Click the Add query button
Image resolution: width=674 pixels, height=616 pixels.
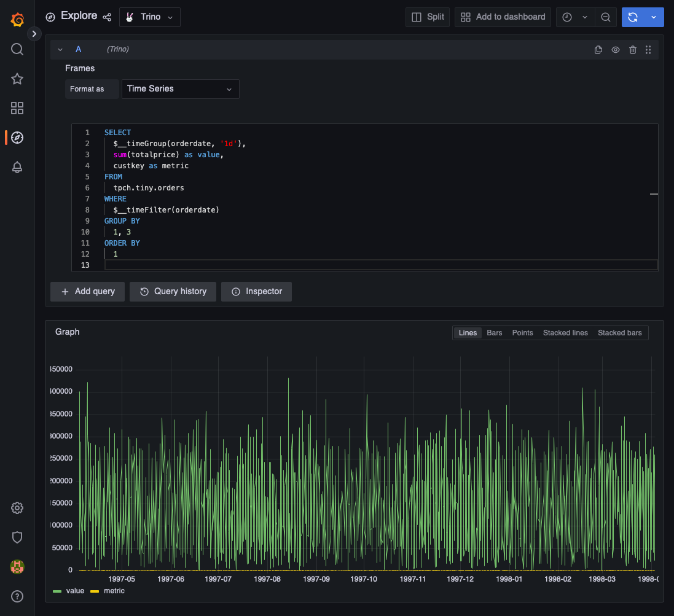click(x=88, y=292)
